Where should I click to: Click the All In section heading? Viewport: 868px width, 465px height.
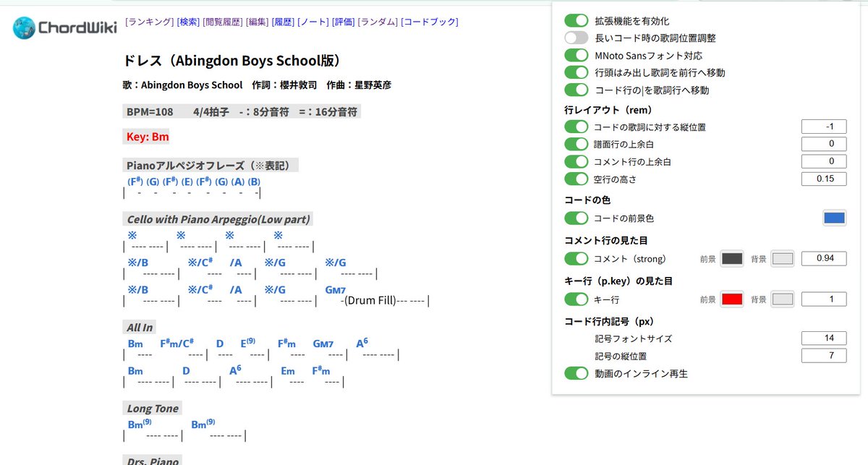click(x=140, y=328)
